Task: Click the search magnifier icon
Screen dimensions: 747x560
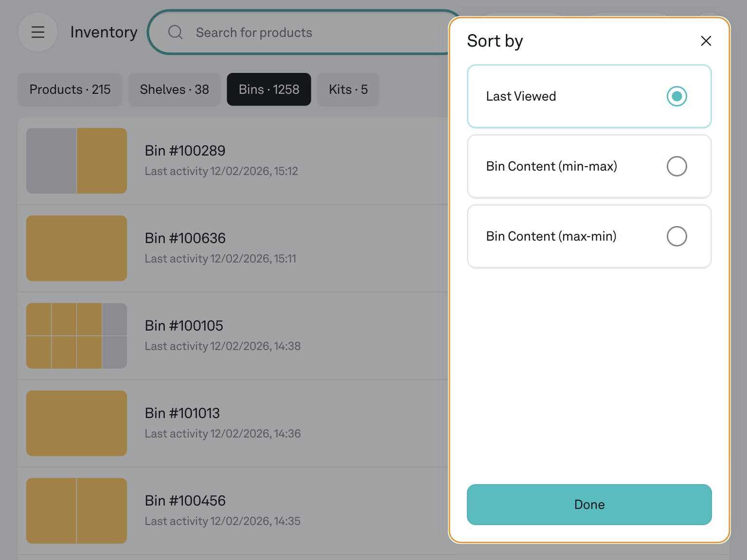Action: (x=175, y=33)
